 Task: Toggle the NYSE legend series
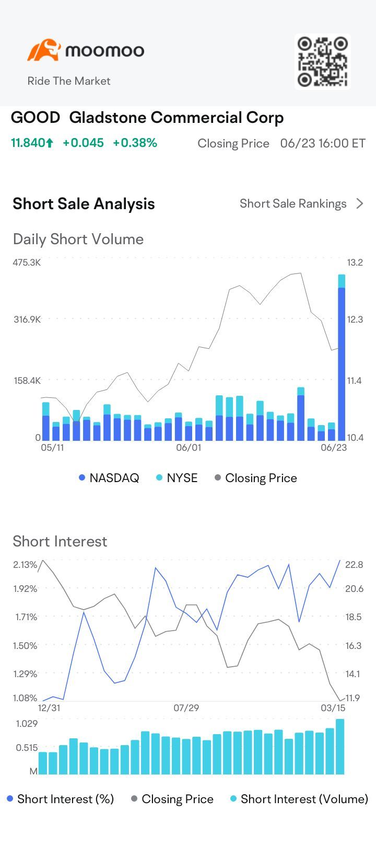177,478
